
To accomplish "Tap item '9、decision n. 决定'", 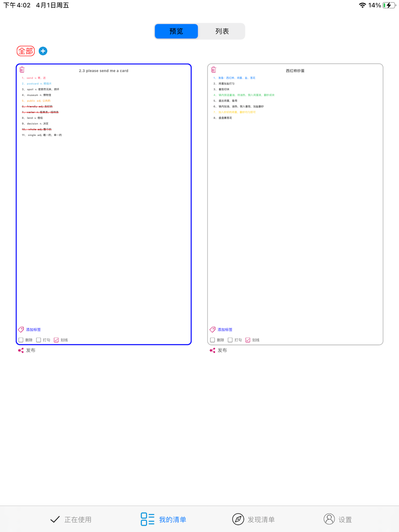I will coord(35,124).
